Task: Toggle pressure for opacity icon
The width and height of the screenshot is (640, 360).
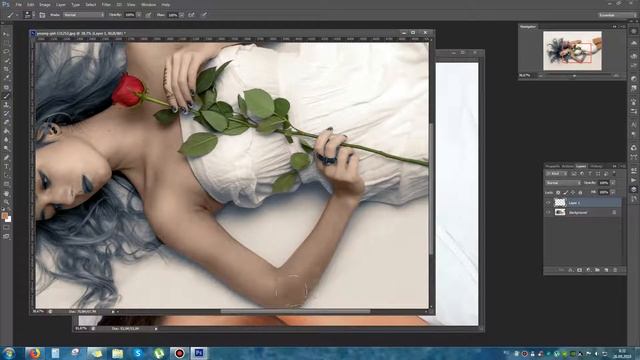Action: 148,15
